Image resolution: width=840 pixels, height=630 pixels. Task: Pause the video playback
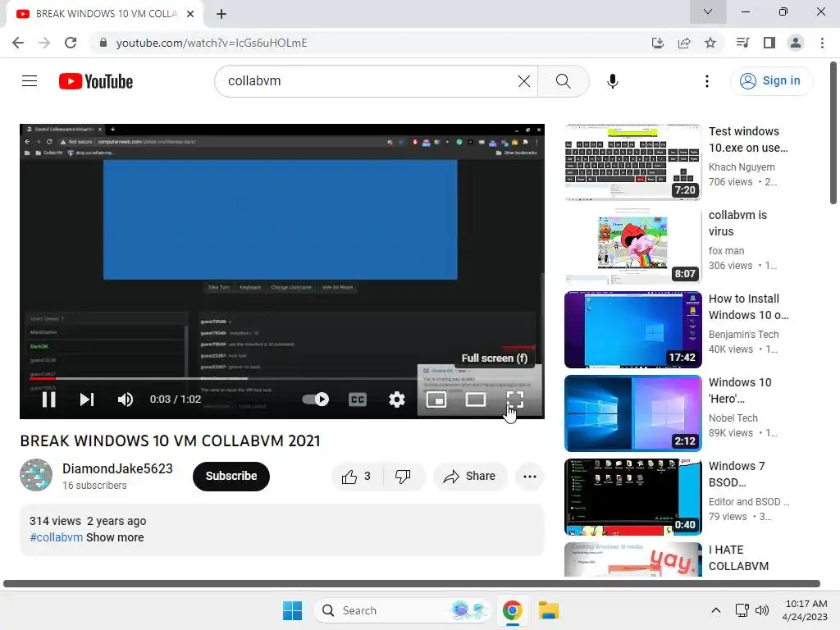pos(48,399)
